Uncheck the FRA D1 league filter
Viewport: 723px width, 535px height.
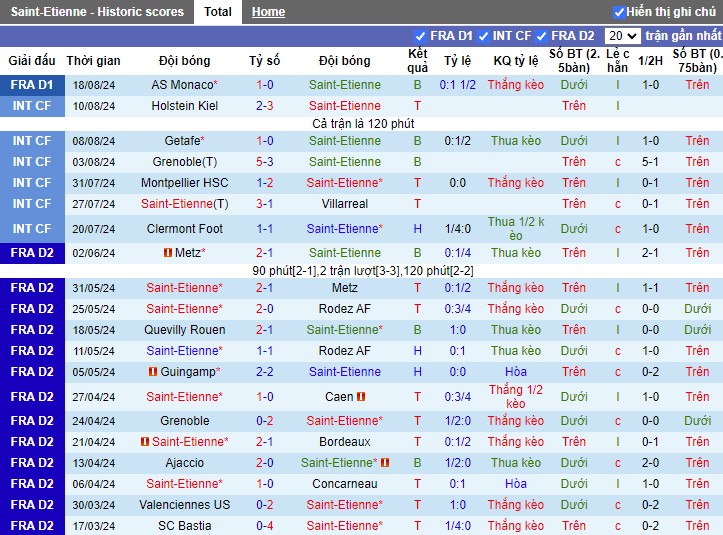pos(420,36)
